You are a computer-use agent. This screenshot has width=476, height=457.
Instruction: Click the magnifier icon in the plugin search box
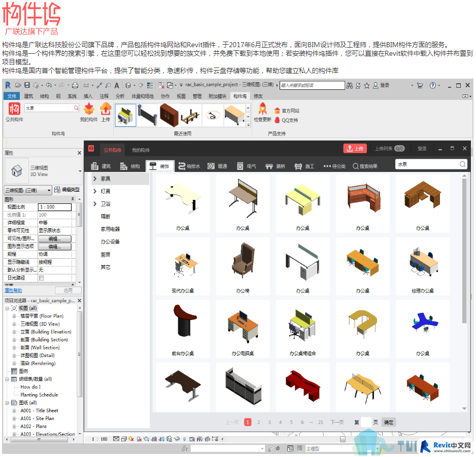coord(462,164)
